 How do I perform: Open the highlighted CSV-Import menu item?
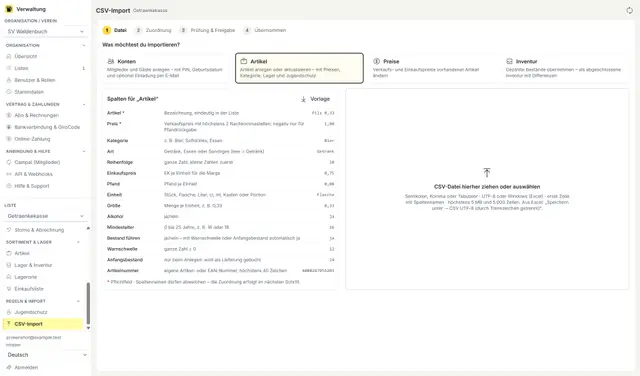43,324
